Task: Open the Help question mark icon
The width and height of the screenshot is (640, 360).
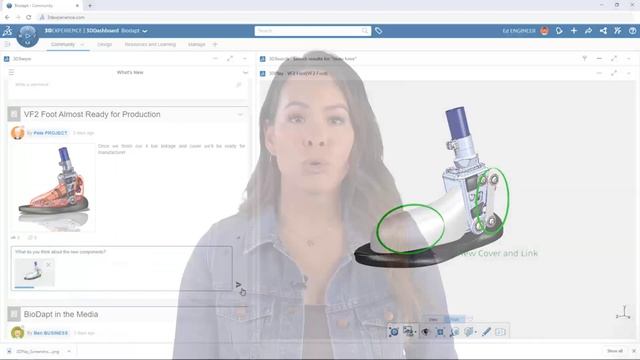Action: click(x=632, y=31)
